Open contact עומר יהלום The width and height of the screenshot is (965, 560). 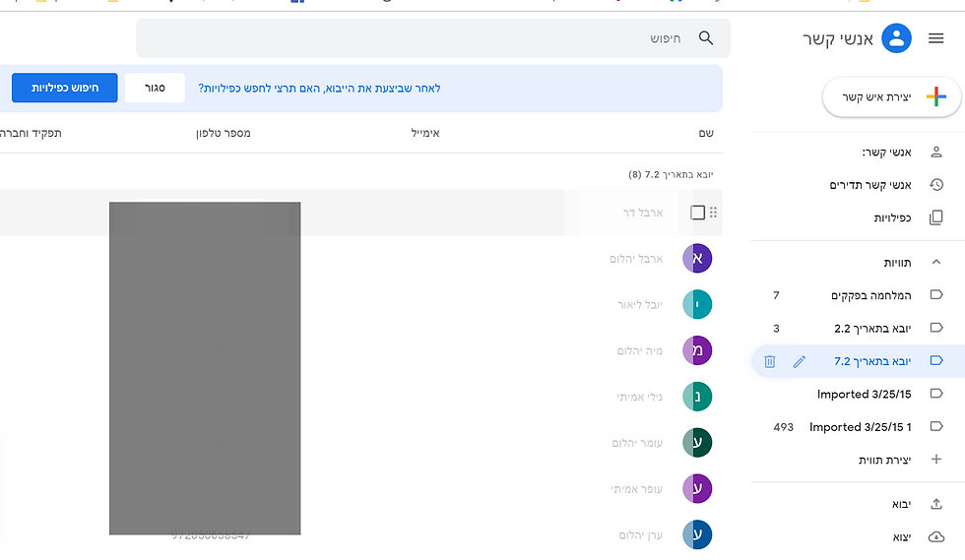tap(637, 443)
